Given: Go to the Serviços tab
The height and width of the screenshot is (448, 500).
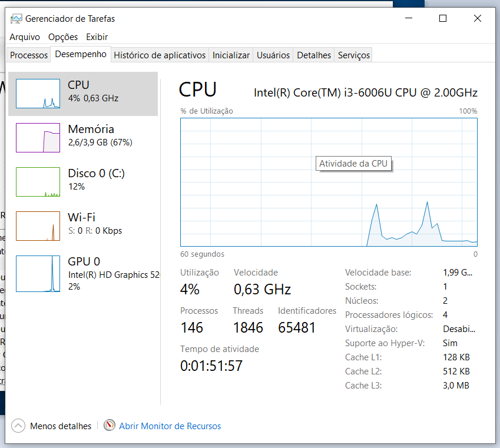Looking at the screenshot, I should tap(353, 55).
